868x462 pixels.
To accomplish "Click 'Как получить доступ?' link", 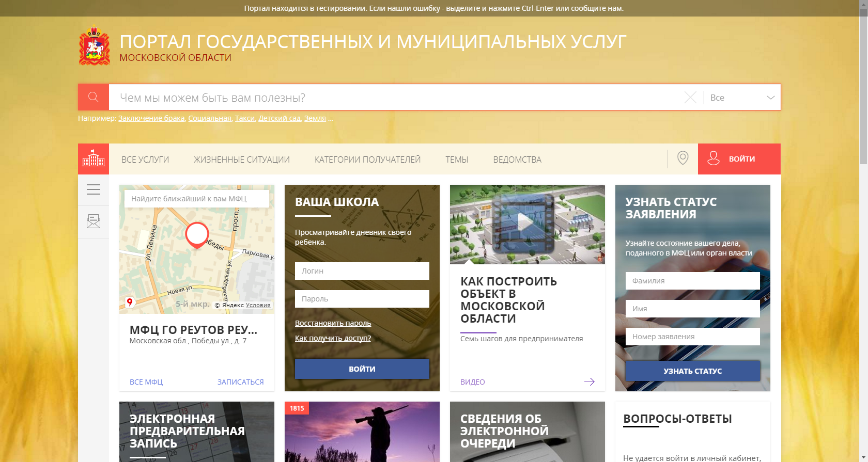I will point(333,338).
